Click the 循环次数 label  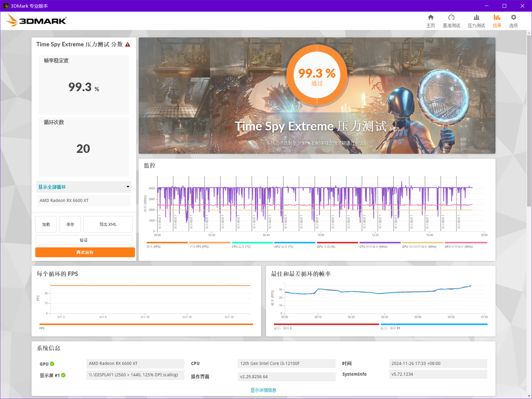click(54, 122)
